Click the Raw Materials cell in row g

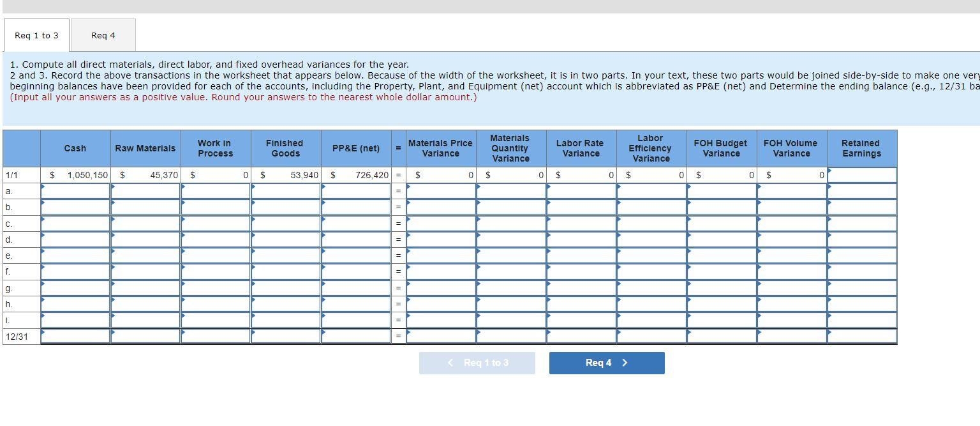145,288
